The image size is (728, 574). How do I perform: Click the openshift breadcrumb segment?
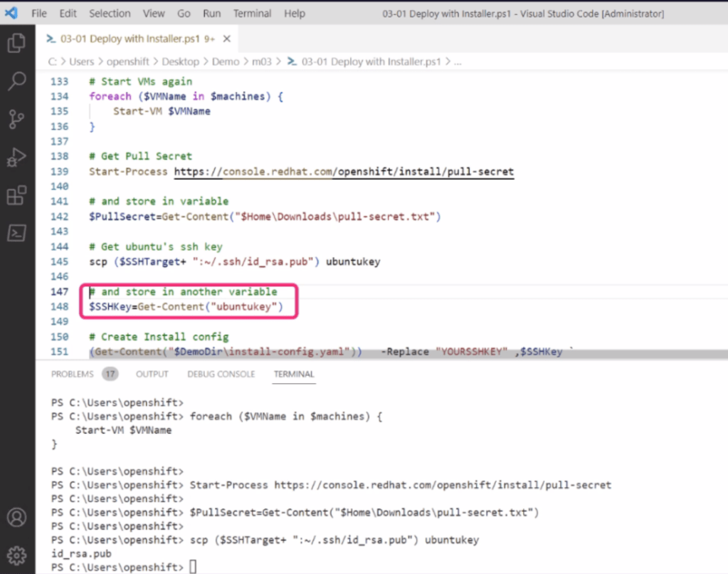click(x=127, y=61)
